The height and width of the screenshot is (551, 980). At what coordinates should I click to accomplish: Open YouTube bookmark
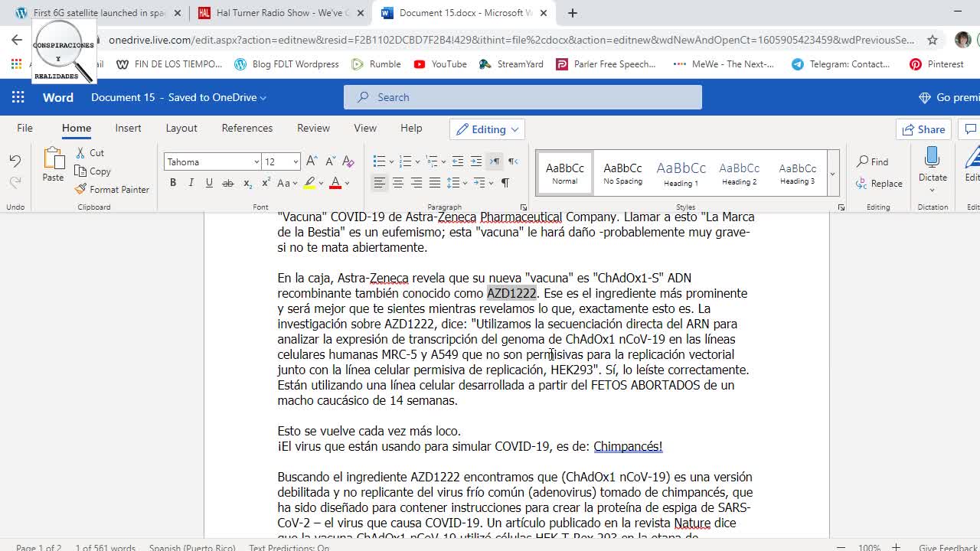click(440, 64)
